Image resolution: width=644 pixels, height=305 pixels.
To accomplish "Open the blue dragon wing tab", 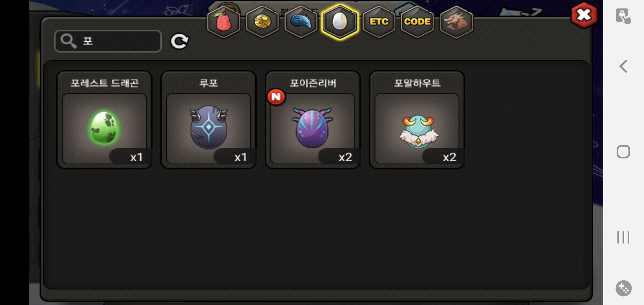I will pos(301,22).
